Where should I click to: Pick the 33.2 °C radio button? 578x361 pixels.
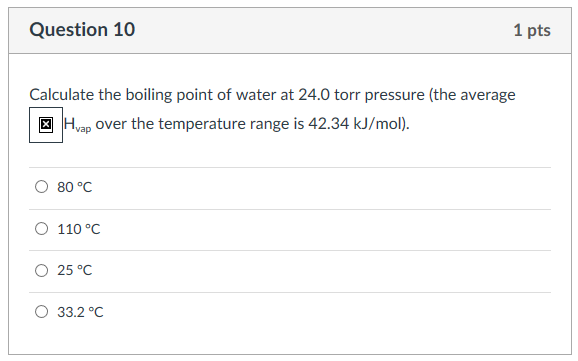tap(41, 312)
